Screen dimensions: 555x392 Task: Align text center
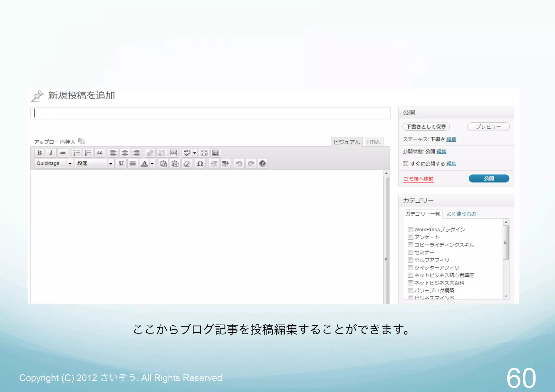125,153
